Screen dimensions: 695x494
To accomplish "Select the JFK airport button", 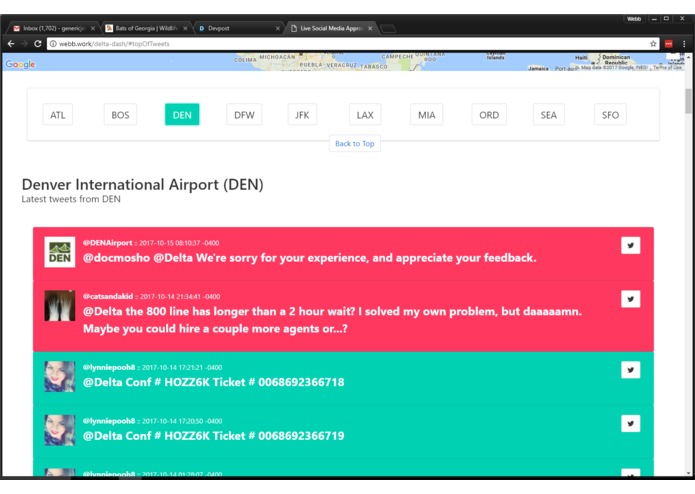I will pos(302,115).
